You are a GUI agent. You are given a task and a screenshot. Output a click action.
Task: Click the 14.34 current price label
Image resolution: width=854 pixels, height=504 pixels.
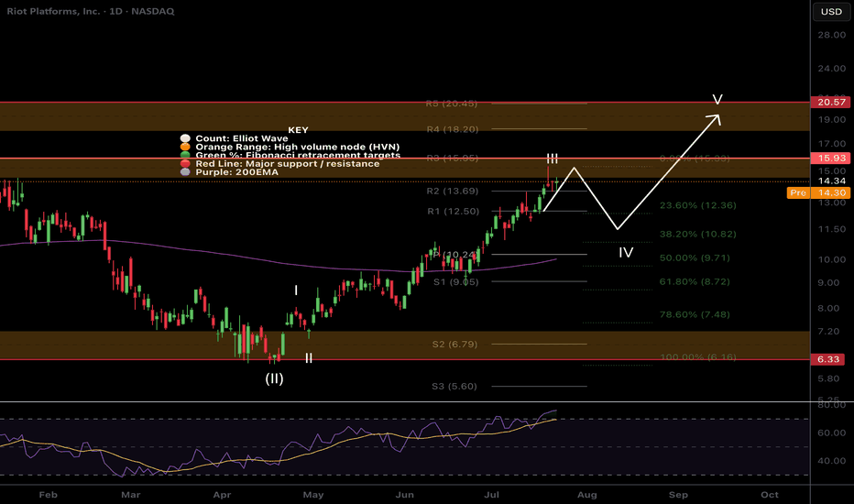pos(832,181)
